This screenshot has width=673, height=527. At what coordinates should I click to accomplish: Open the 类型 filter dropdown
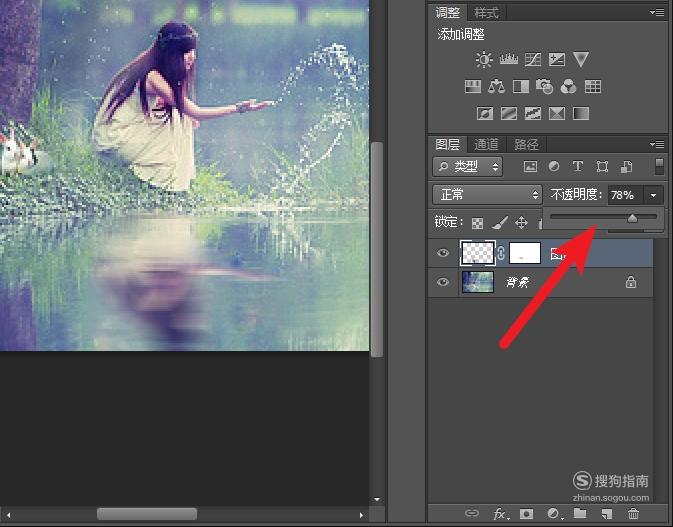467,167
